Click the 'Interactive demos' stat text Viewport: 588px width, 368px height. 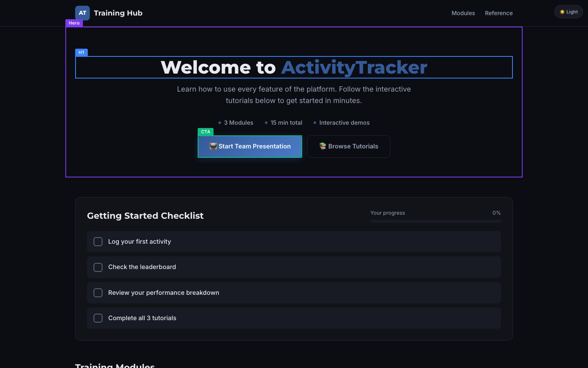tap(344, 123)
